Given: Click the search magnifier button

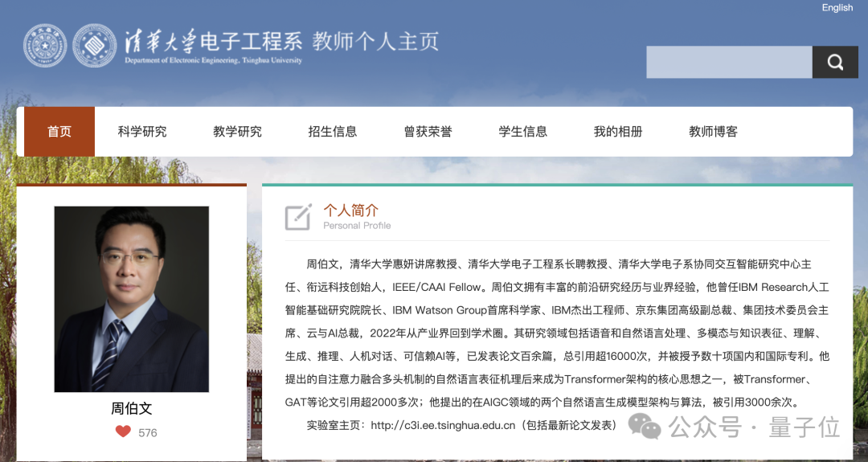Looking at the screenshot, I should [835, 62].
